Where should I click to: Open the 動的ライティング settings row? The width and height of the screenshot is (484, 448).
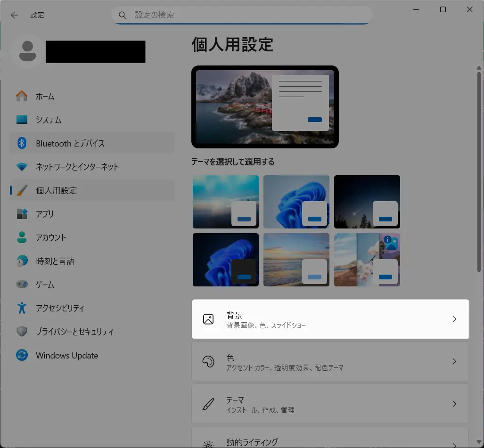click(330, 438)
